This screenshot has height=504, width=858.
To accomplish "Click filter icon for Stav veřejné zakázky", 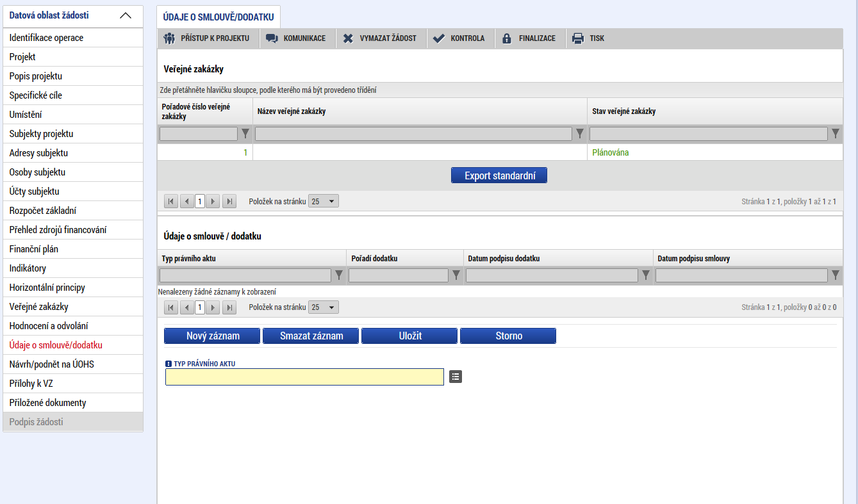I will pyautogui.click(x=836, y=134).
